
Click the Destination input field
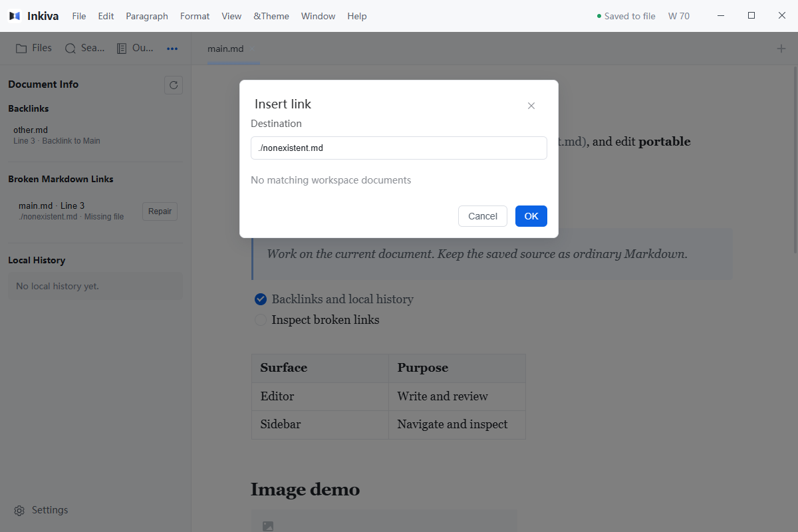399,148
